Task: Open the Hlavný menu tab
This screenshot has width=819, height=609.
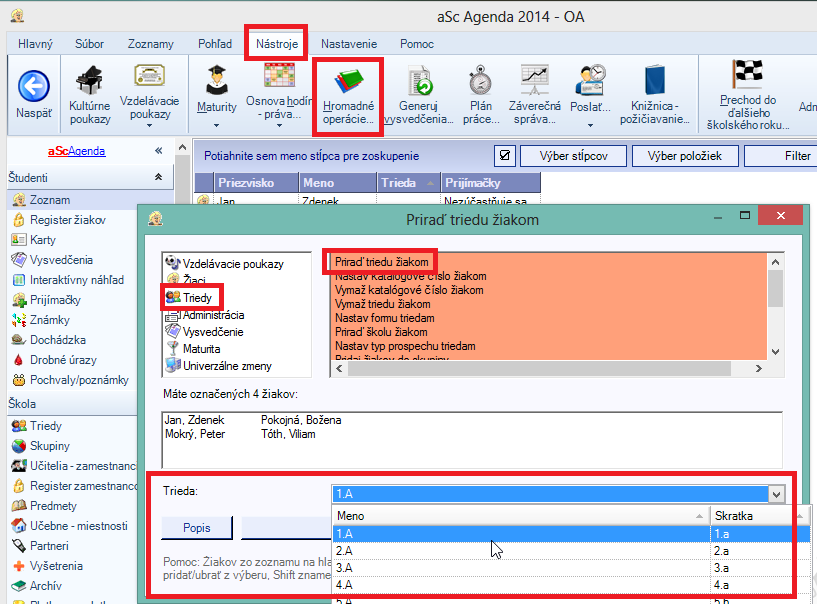Action: coord(36,44)
